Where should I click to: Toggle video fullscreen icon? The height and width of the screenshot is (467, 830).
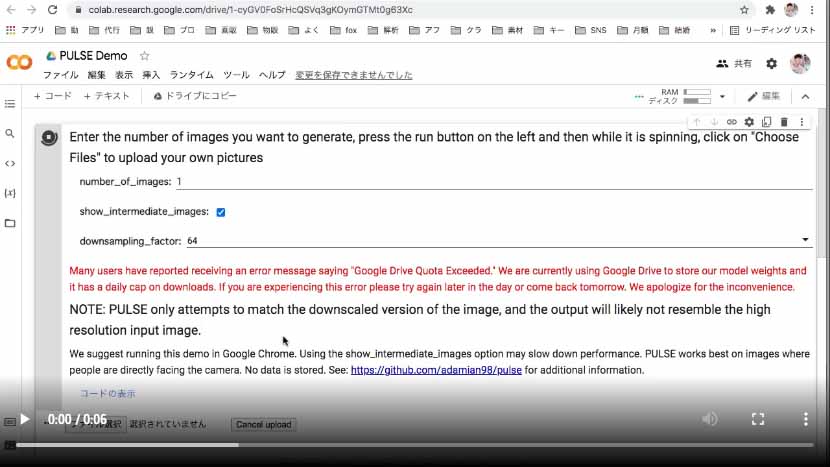(758, 419)
